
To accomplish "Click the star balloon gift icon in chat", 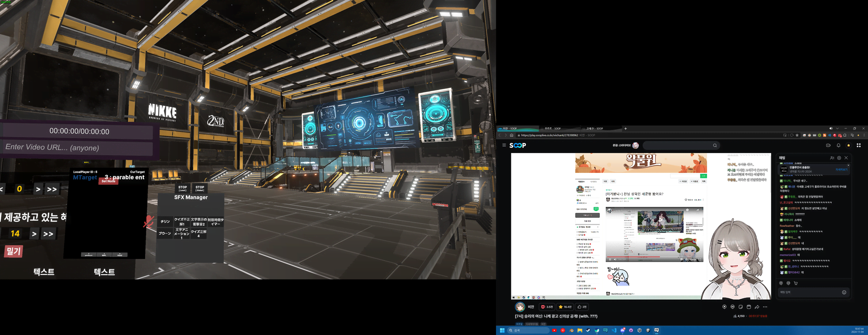I will coord(781,283).
